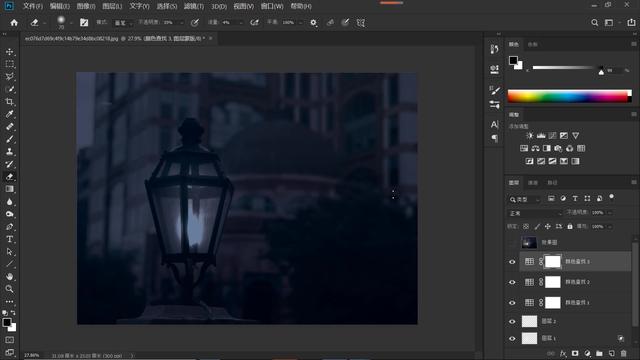This screenshot has width=640, height=360.
Task: Hide the 颜色查找 3 layer
Action: pos(512,262)
